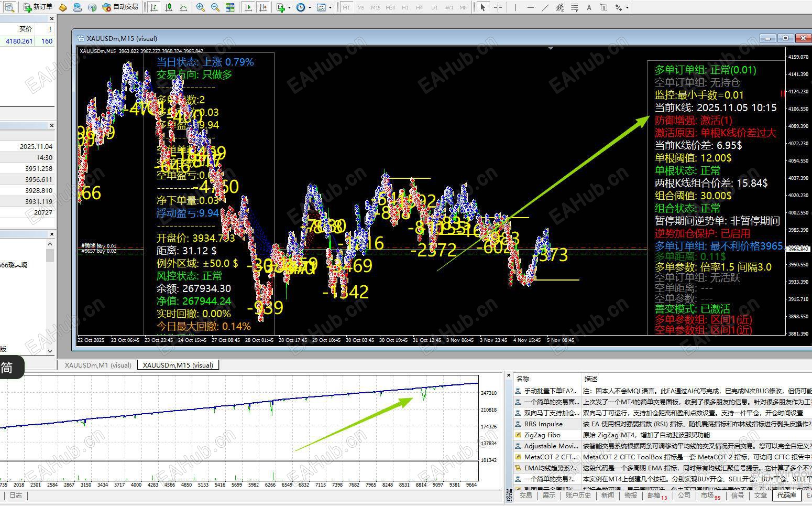Image resolution: width=812 pixels, height=506 pixels.
Task: Click the left panel scrollbar down arrow
Action: (50, 351)
